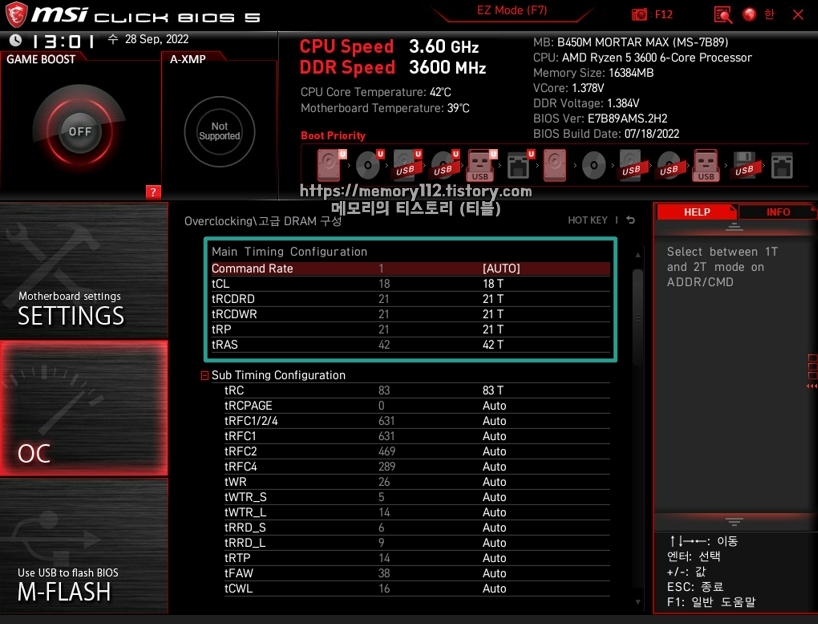
Task: Click the Main Timing Configuration heading
Action: pyautogui.click(x=290, y=251)
